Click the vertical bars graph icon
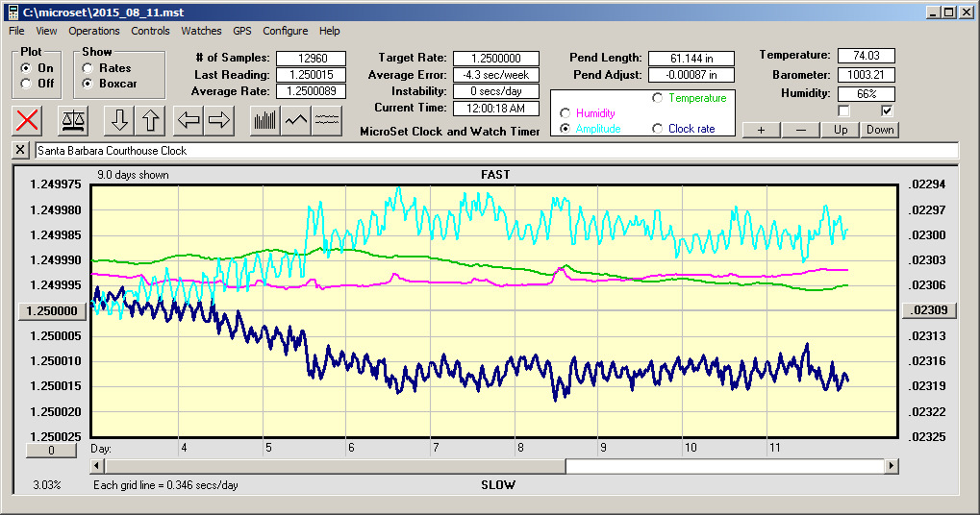 coord(265,120)
